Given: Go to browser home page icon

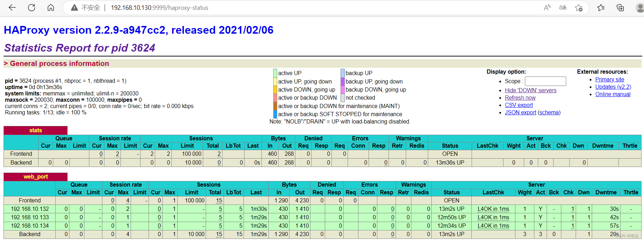Looking at the screenshot, I should pyautogui.click(x=51, y=7).
